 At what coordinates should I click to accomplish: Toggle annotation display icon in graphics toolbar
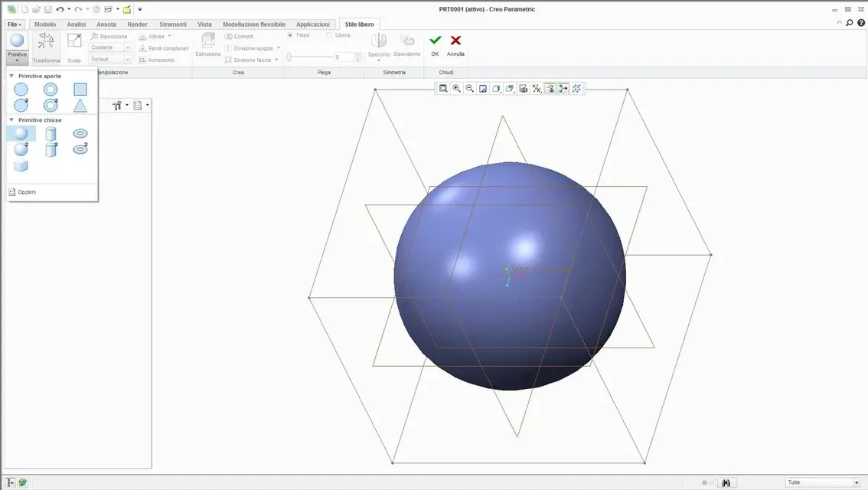550,89
